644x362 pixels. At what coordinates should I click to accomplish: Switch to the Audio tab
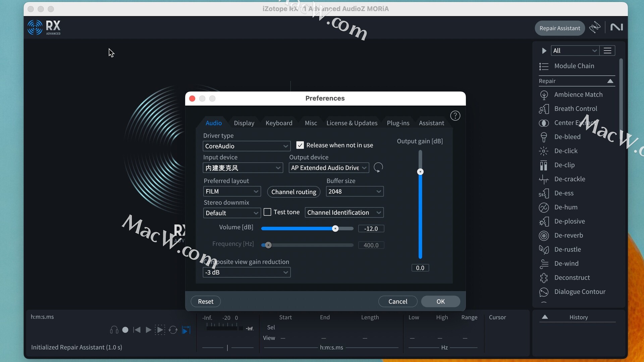click(x=214, y=123)
